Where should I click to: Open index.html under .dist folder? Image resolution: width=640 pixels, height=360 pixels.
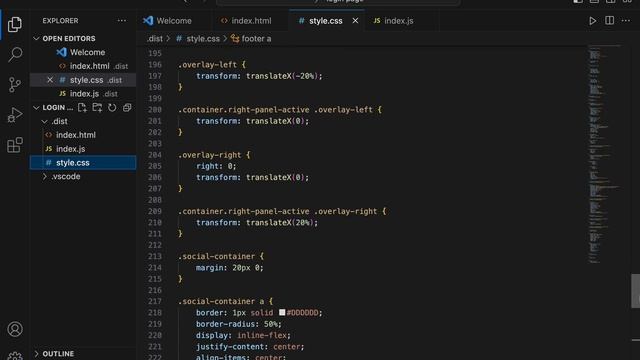tap(76, 135)
